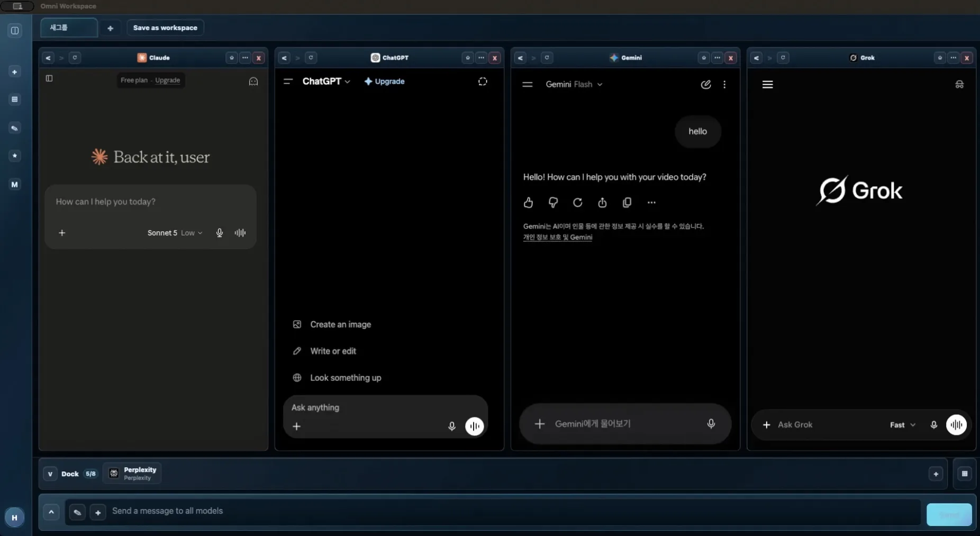Focus the Ask Grok input field
This screenshot has width=980, height=536.
coord(828,425)
